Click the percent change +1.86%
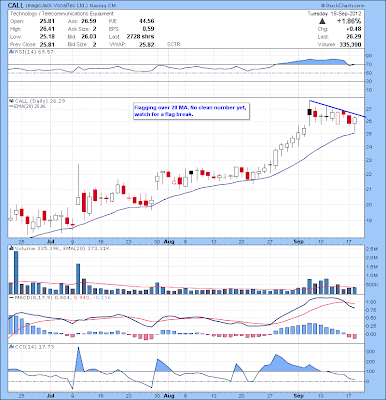 (348, 21)
